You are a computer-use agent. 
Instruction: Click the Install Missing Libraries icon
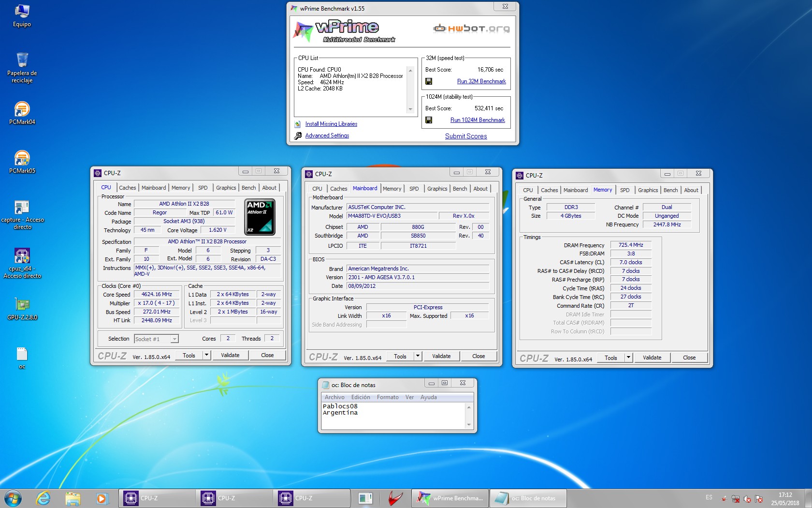coord(298,124)
